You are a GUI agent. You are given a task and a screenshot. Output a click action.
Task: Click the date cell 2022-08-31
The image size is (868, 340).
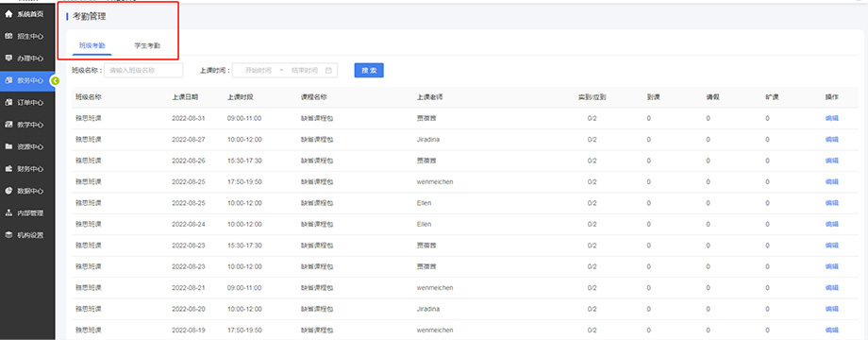pos(189,118)
